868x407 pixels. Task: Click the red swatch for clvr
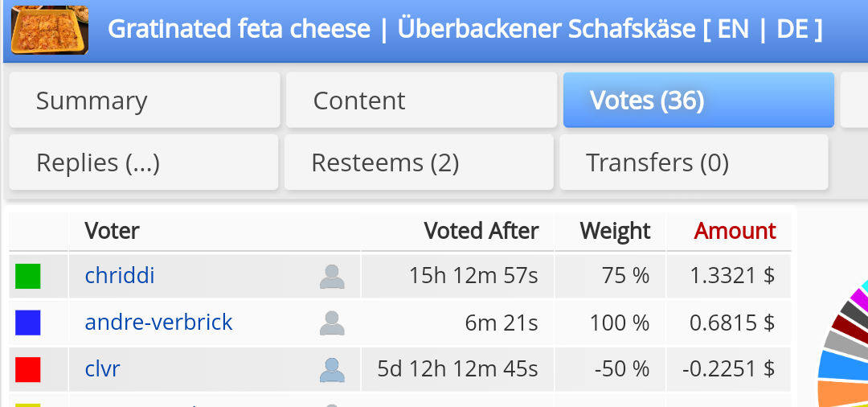tap(28, 370)
